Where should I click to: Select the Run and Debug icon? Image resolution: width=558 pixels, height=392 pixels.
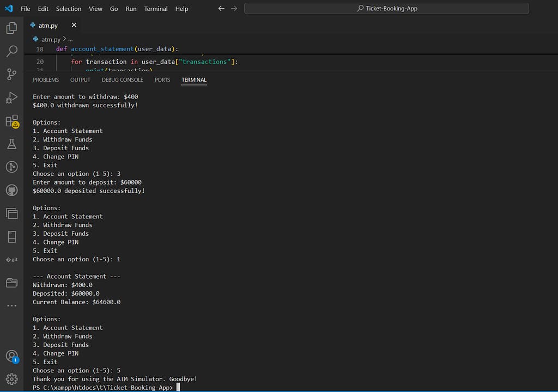(x=12, y=98)
